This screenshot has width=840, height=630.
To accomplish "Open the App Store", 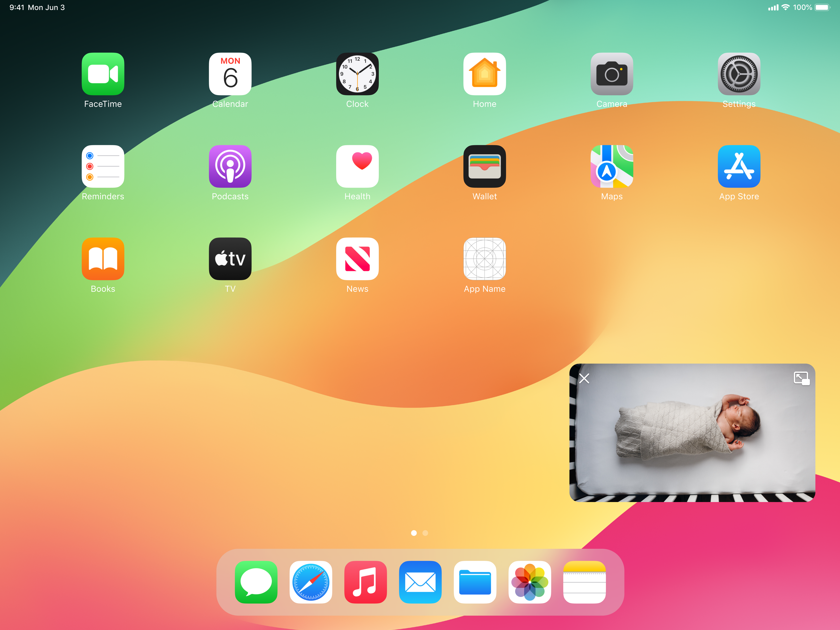I will [x=739, y=167].
